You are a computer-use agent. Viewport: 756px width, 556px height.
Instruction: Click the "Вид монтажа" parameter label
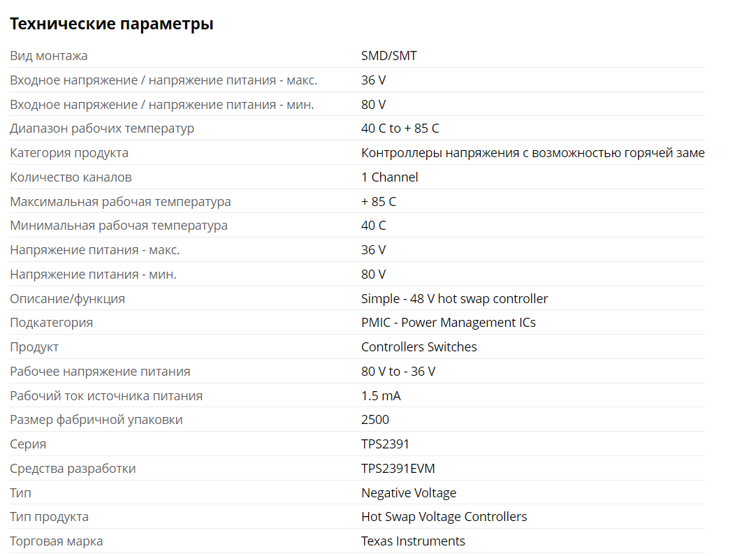click(x=49, y=56)
